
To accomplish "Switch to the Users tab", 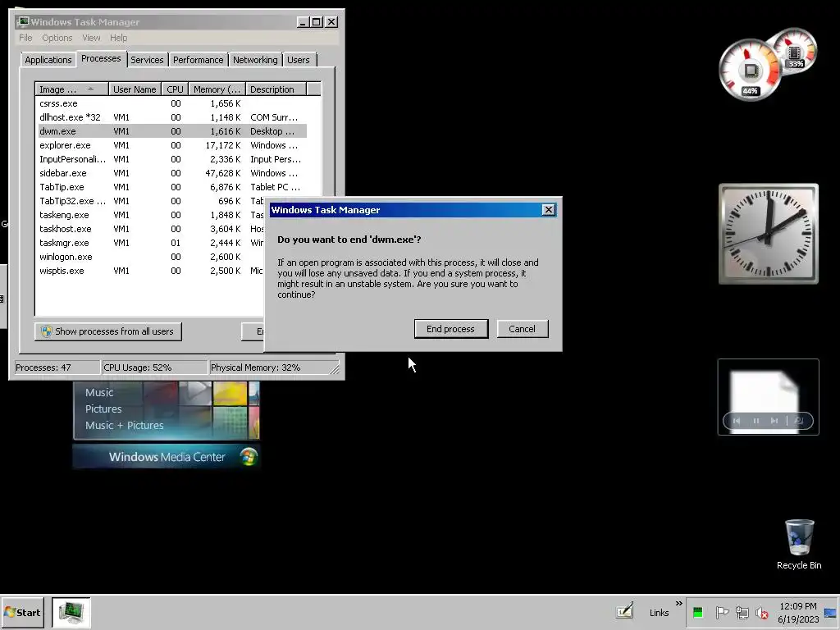I will coord(298,60).
